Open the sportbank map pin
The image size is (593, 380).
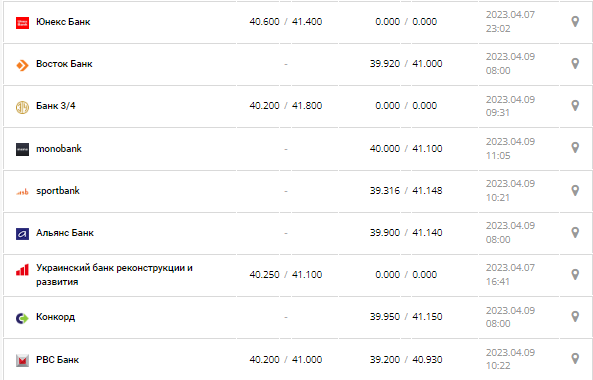point(575,190)
